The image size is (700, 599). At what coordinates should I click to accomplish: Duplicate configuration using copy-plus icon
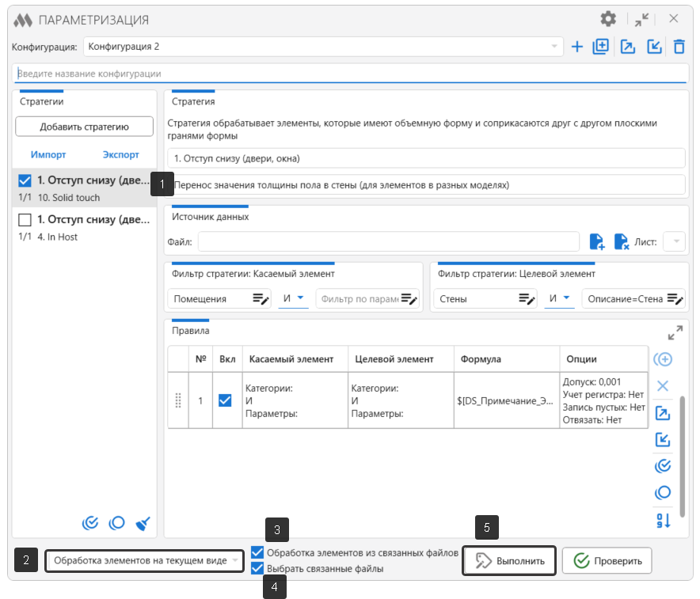(600, 47)
